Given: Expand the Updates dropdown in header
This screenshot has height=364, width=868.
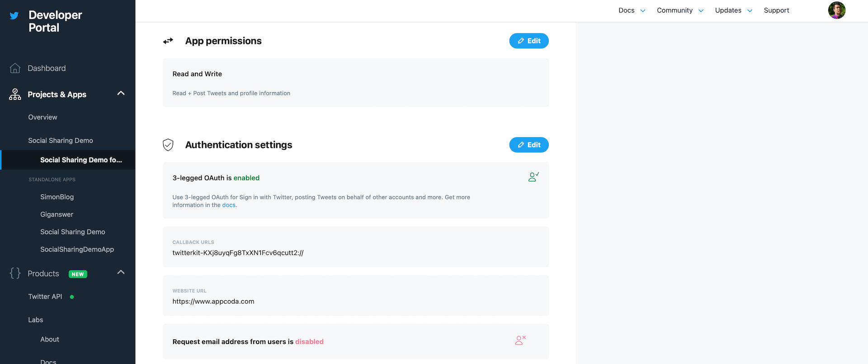Looking at the screenshot, I should pyautogui.click(x=733, y=10).
